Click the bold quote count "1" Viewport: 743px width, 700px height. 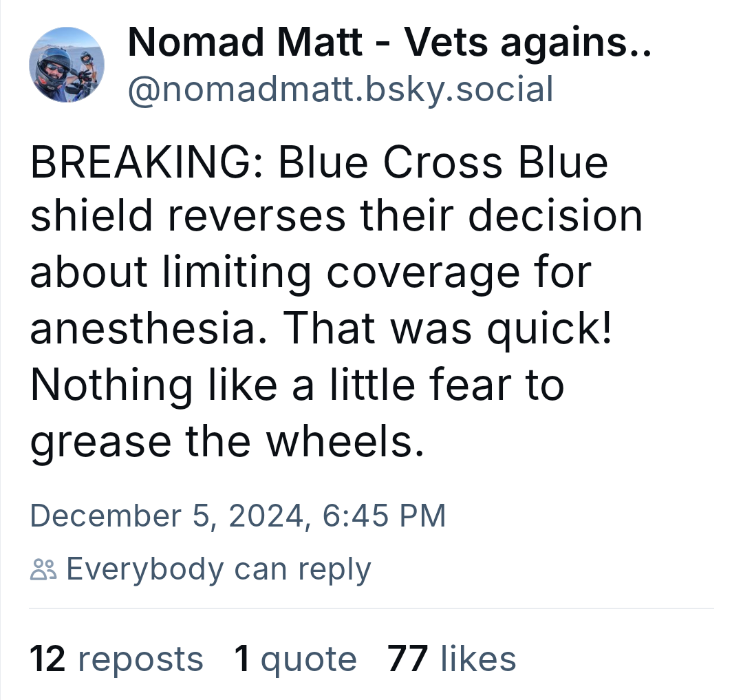[242, 659]
